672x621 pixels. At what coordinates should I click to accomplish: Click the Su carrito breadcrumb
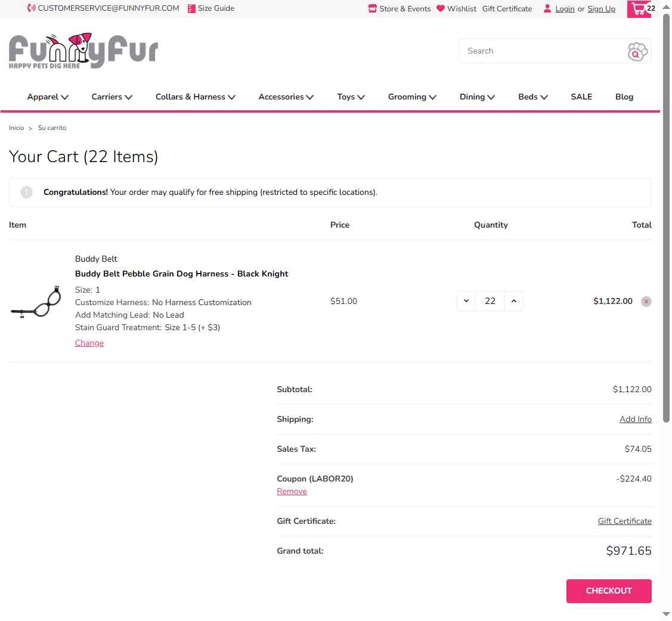52,128
